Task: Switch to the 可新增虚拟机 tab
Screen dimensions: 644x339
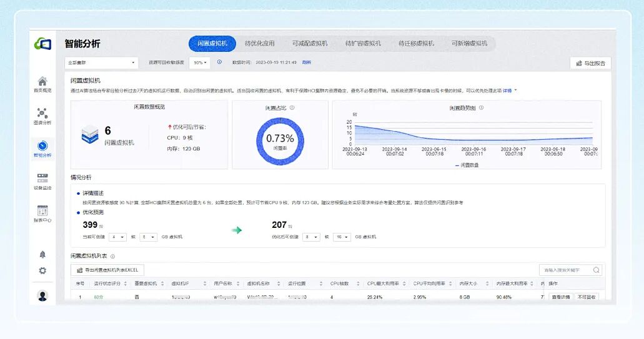Action: pyautogui.click(x=470, y=44)
